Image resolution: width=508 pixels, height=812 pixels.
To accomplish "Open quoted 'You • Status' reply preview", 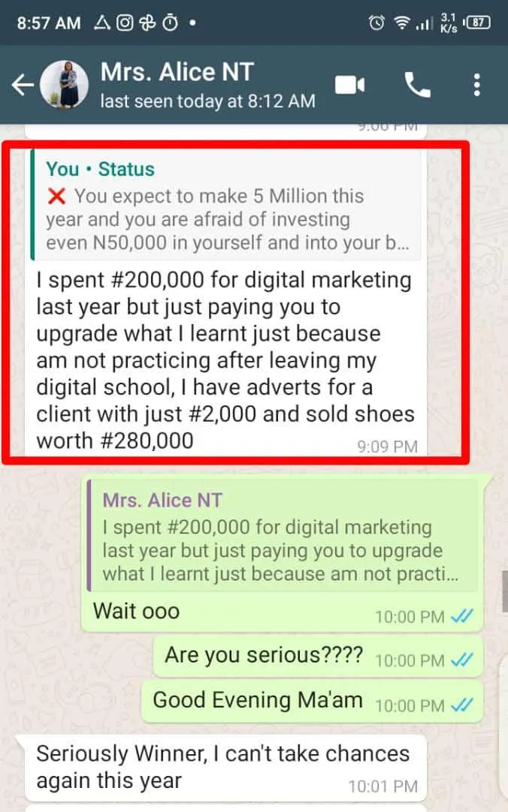I will pyautogui.click(x=225, y=205).
